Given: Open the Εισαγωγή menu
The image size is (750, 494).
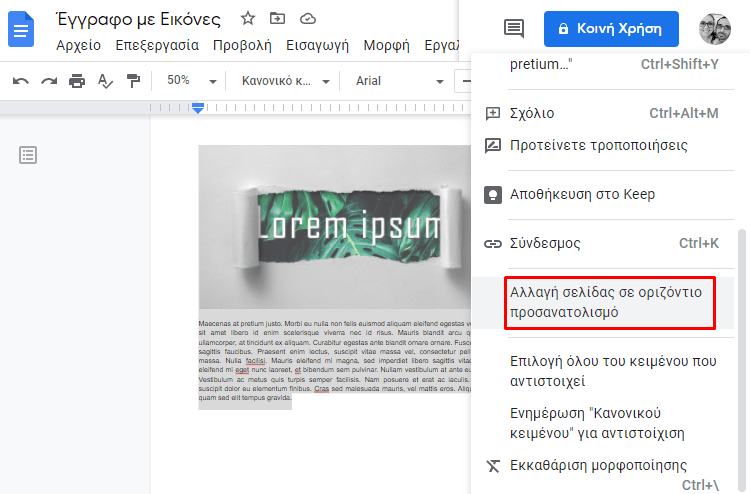Looking at the screenshot, I should [317, 45].
